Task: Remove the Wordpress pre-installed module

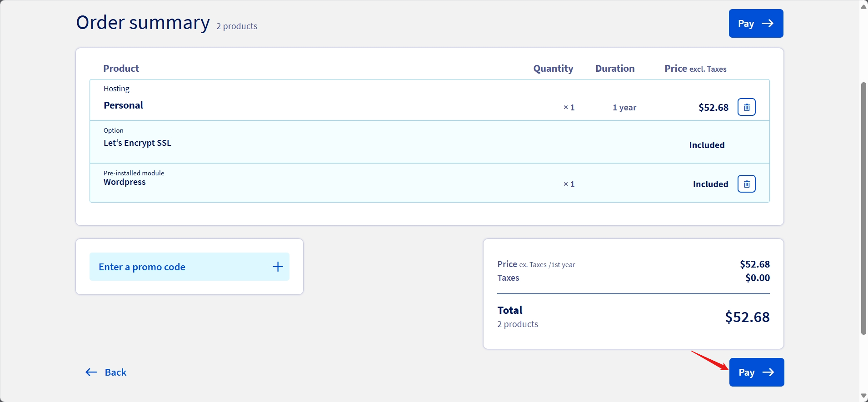Action: [746, 184]
